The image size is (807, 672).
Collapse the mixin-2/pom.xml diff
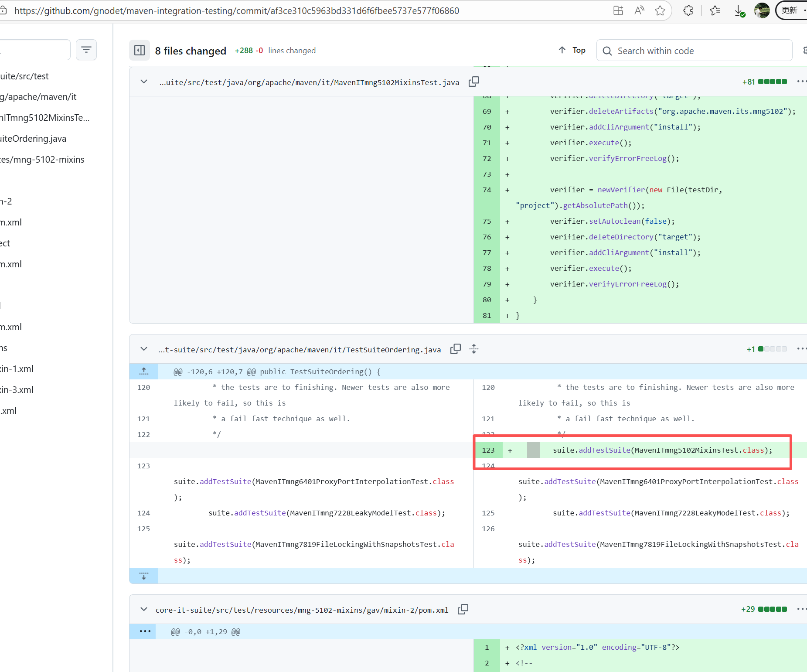[144, 610]
